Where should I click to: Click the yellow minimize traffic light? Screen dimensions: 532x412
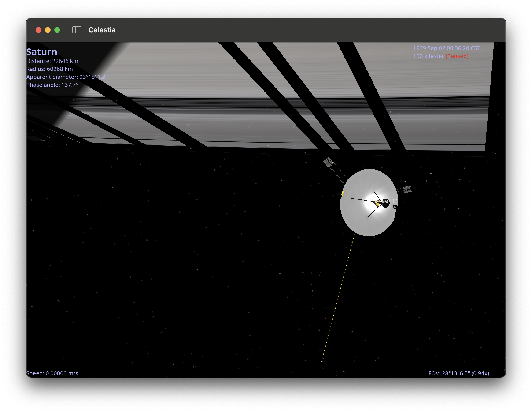48,30
